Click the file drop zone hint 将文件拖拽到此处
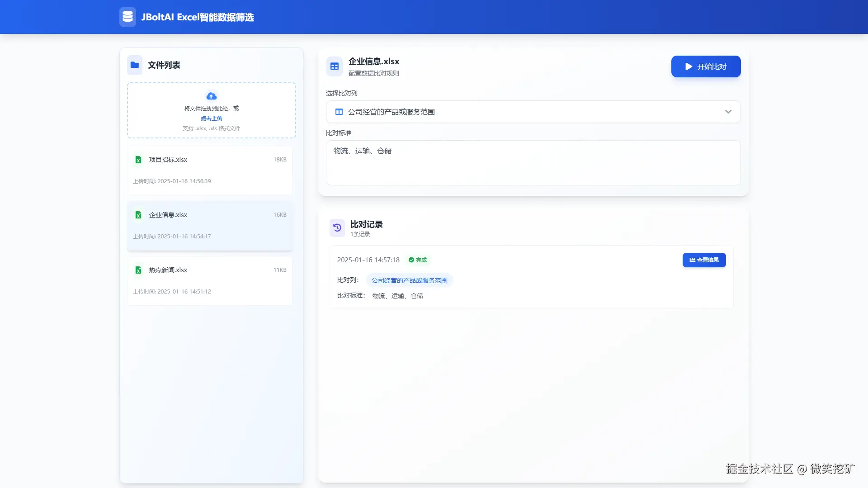868x488 pixels. pyautogui.click(x=212, y=109)
